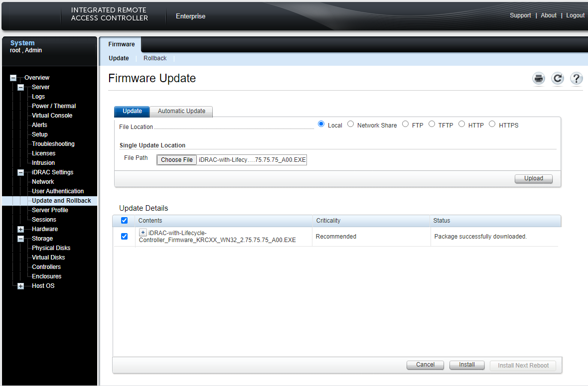The width and height of the screenshot is (588, 386).
Task: Open Intrusion in the navigation tree
Action: (43, 163)
